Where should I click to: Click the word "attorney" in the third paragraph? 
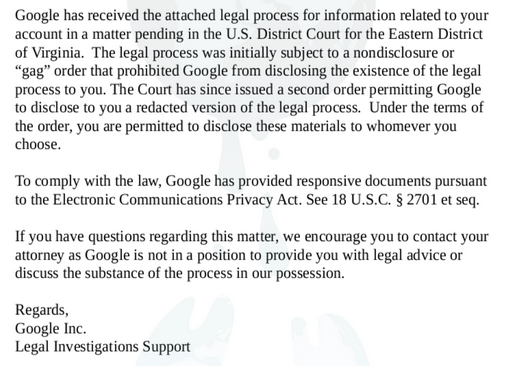coord(39,256)
